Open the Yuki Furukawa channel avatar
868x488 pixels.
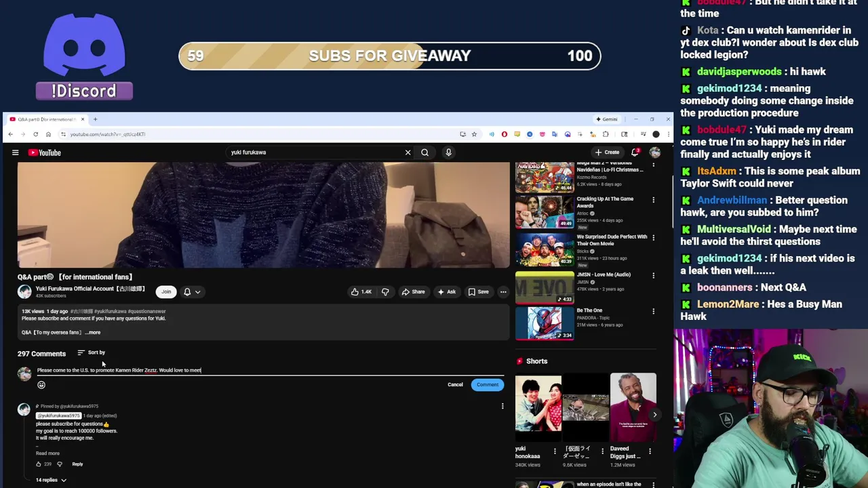[24, 291]
